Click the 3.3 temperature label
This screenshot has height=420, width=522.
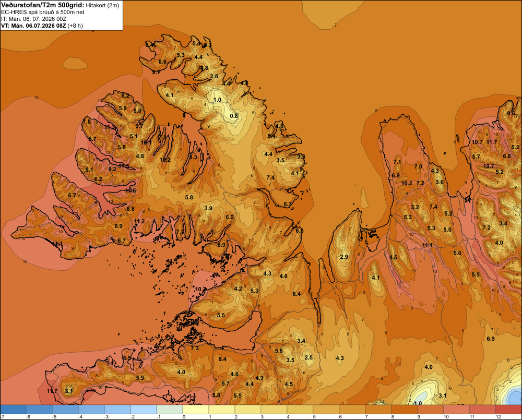pyautogui.click(x=301, y=157)
